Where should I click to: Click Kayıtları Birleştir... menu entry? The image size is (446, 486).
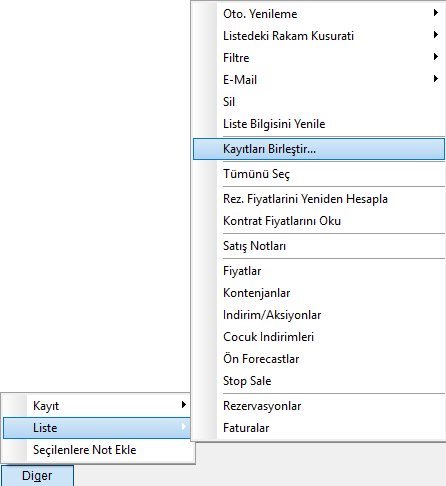pyautogui.click(x=319, y=149)
